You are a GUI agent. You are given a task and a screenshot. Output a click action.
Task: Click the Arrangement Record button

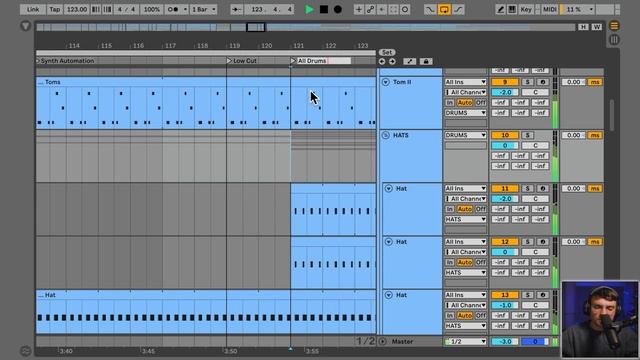(x=338, y=9)
